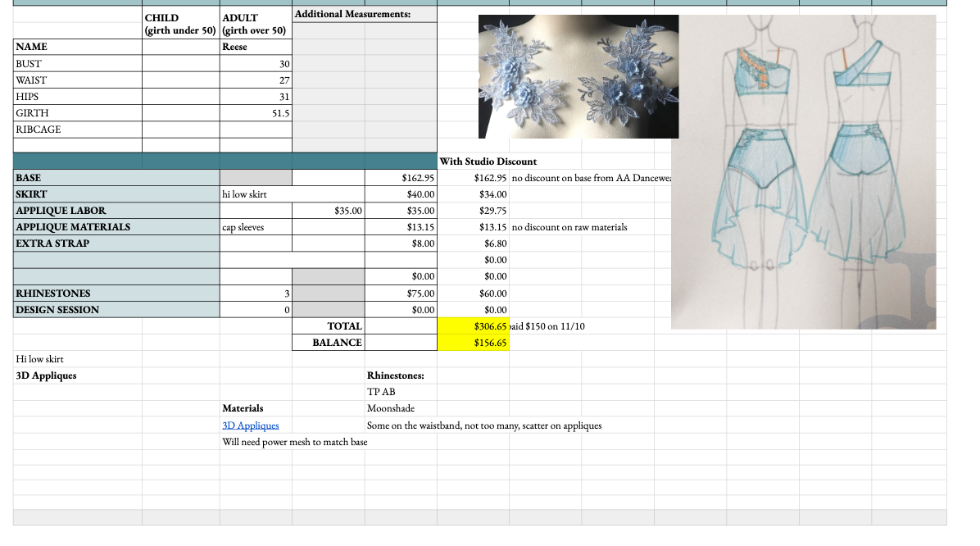
Task: Click the Moonshade rhinestone cell
Action: tap(401, 408)
